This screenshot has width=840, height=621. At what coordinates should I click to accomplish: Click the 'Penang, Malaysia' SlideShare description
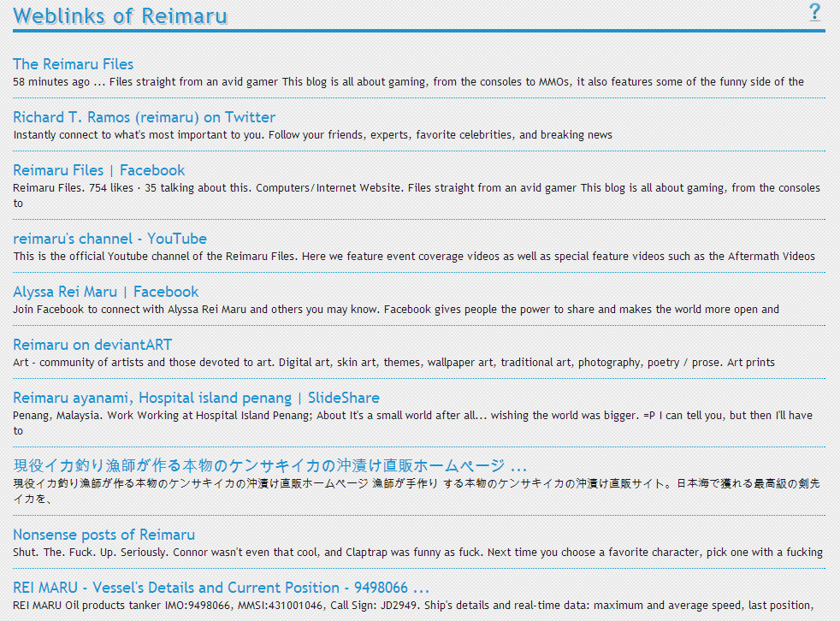(412, 416)
